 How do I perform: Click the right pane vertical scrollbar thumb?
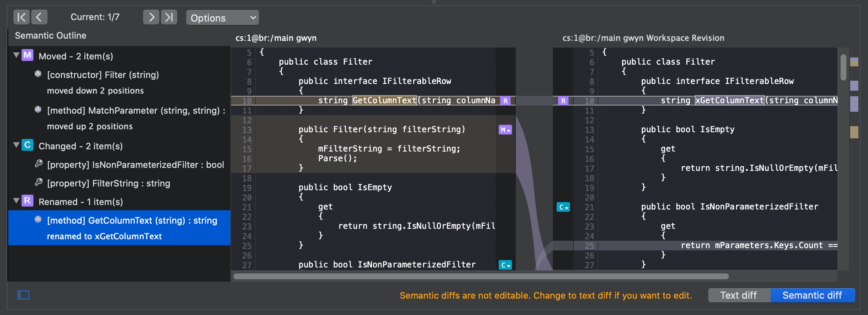coord(843,67)
